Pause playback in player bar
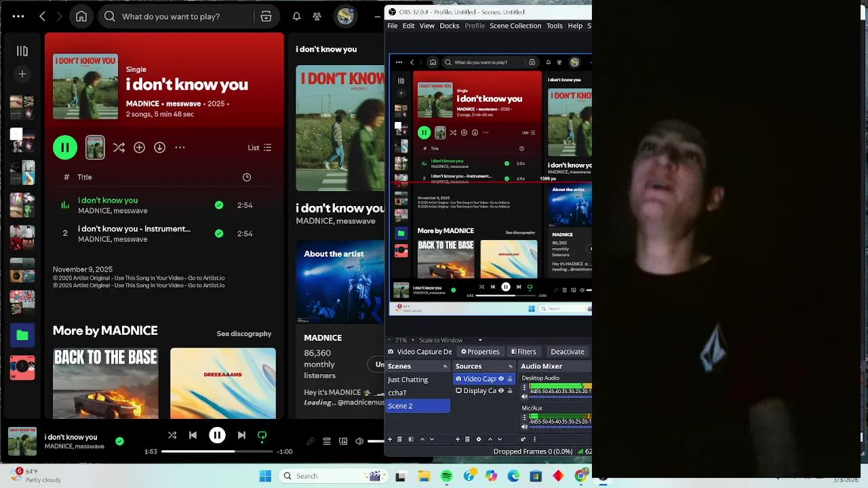The width and height of the screenshot is (868, 488). pos(217,435)
